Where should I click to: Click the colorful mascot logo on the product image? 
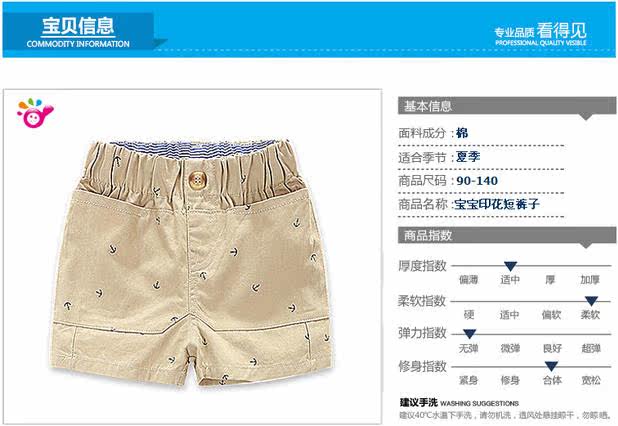pyautogui.click(x=35, y=113)
